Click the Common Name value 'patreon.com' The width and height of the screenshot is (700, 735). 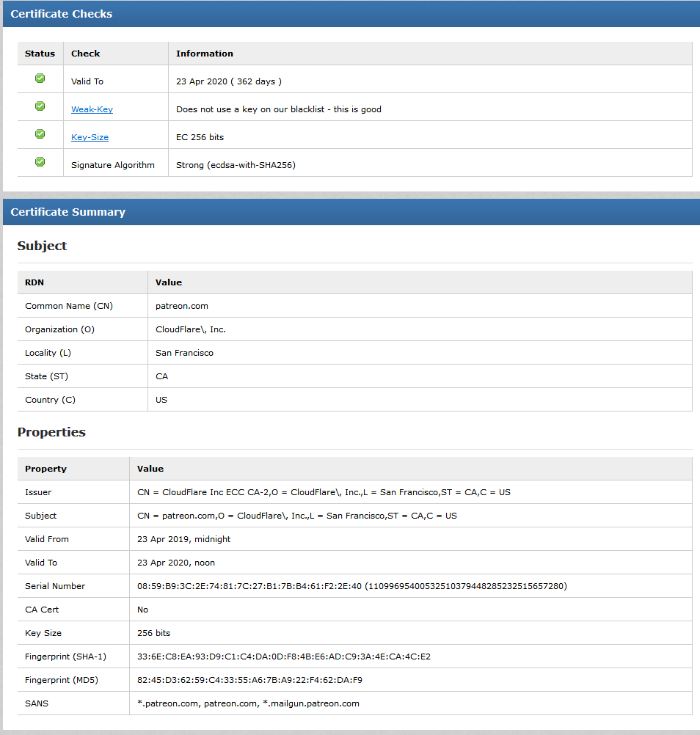[182, 306]
